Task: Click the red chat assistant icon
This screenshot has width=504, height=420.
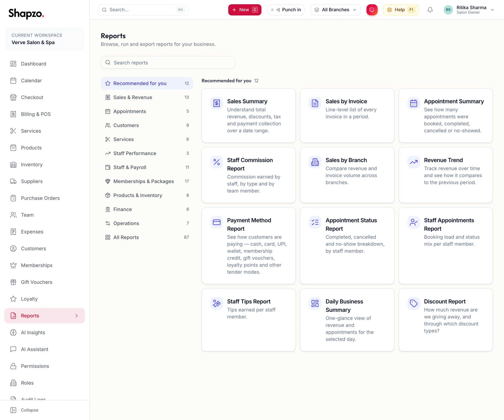Action: click(x=372, y=10)
